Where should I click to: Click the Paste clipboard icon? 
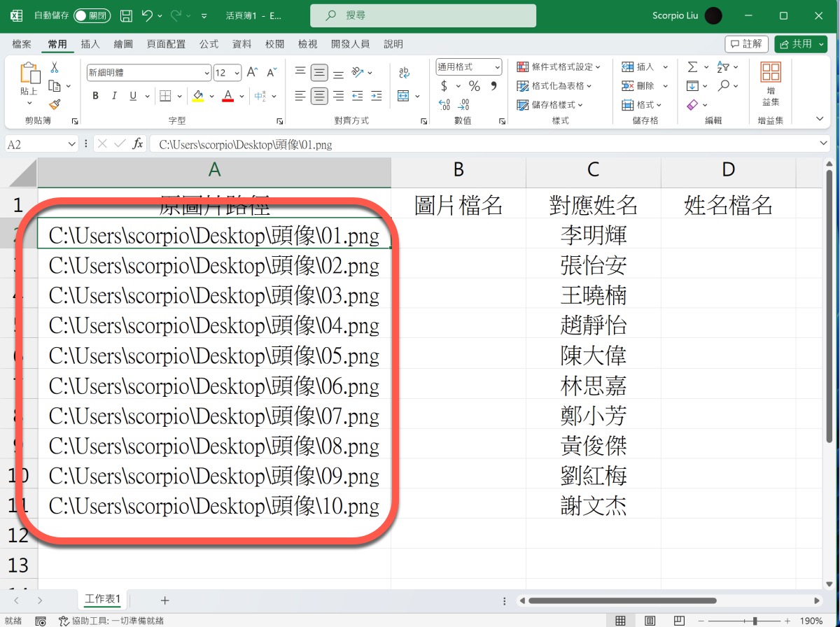point(29,73)
